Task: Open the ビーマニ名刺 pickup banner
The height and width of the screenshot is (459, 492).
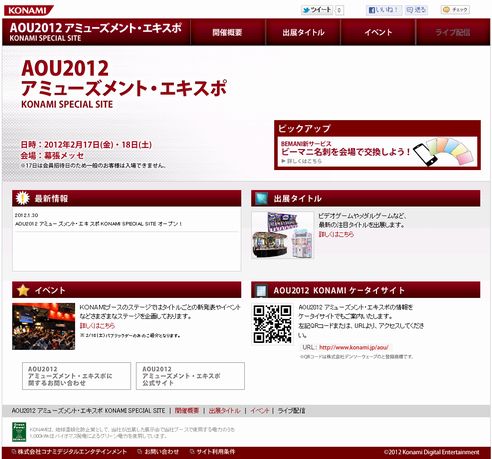Action: 377,152
